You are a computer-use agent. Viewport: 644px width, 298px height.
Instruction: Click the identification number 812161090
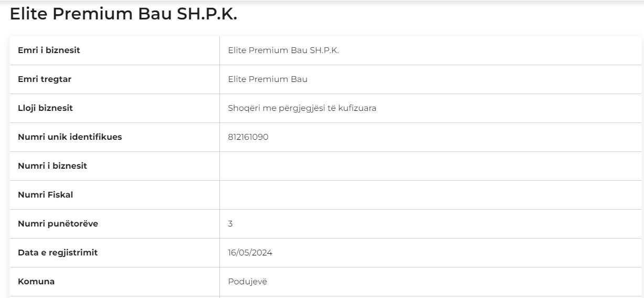[x=248, y=137]
